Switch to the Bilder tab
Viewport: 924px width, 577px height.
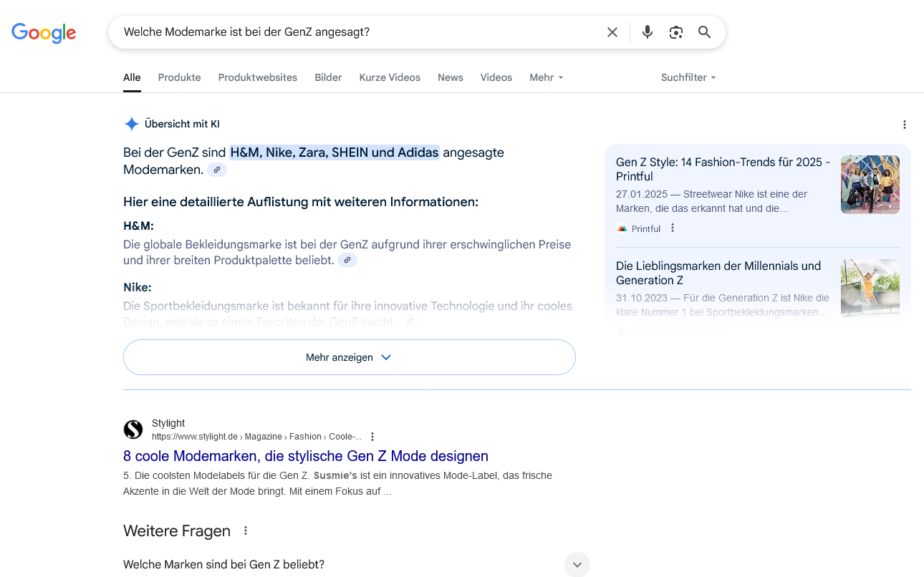[328, 77]
